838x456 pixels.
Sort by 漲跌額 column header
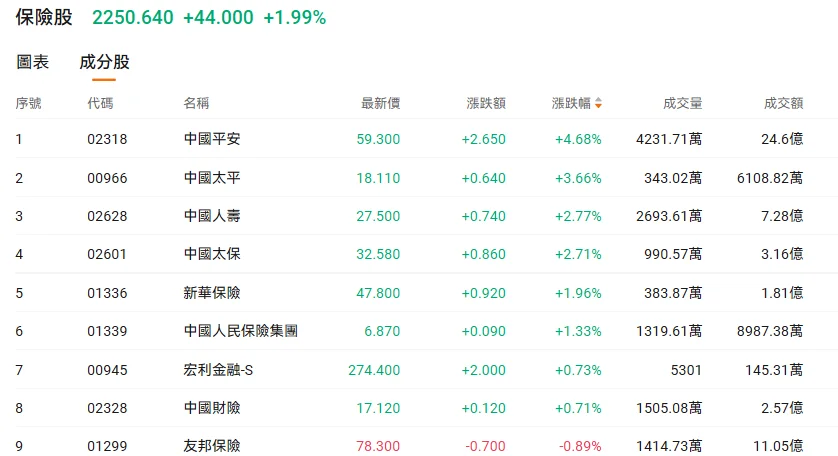[485, 103]
